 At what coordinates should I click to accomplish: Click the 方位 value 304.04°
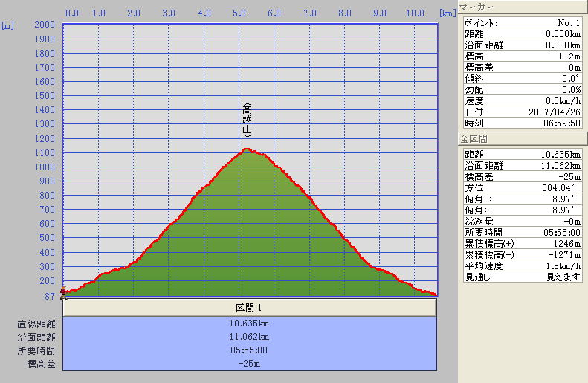pyautogui.click(x=558, y=187)
